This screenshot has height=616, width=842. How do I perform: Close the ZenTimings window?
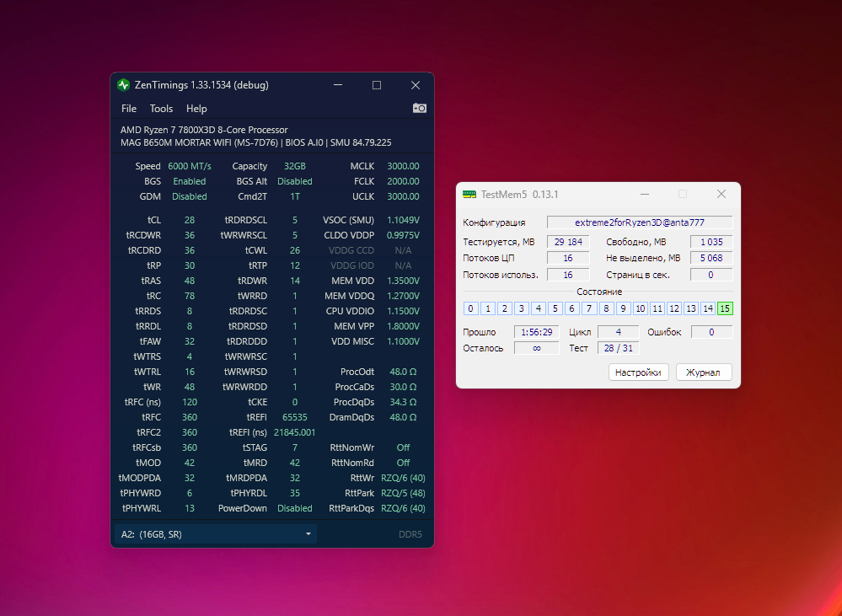416,85
